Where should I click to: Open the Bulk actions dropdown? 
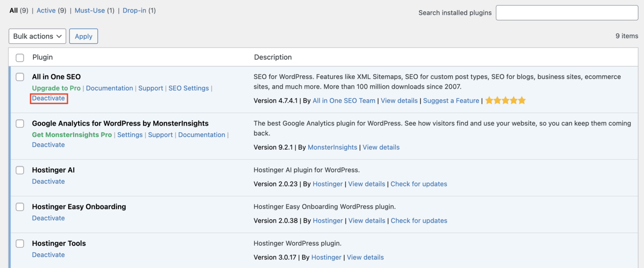(37, 36)
